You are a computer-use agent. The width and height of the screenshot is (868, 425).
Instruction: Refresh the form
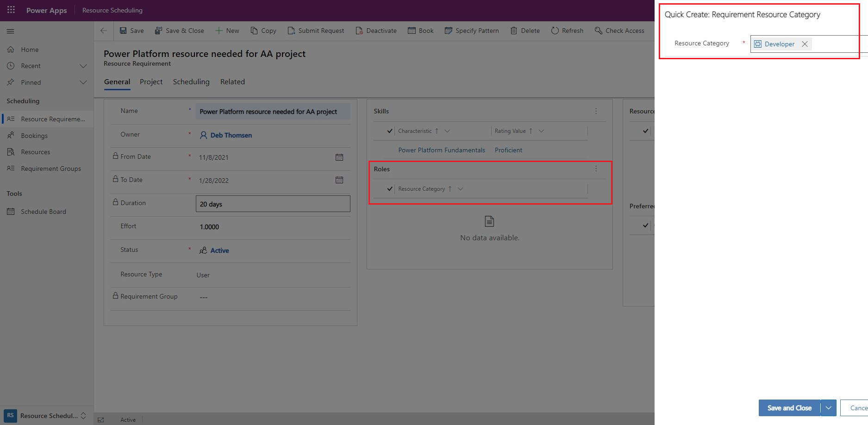point(567,31)
